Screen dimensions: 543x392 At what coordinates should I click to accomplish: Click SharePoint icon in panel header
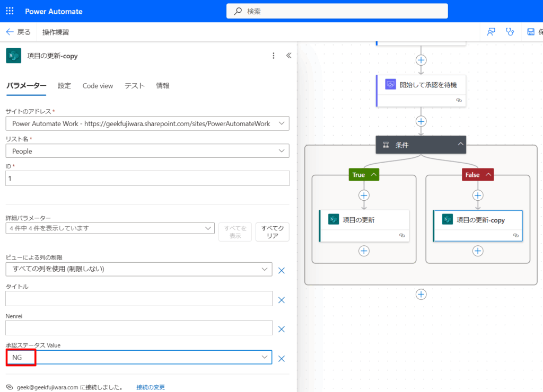pos(13,56)
